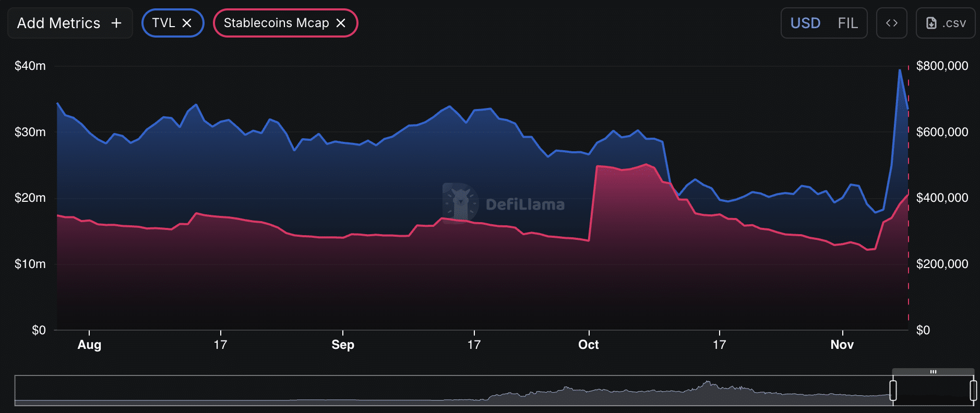Click the grip on top of range window
The image size is (980, 413).
[x=933, y=372]
